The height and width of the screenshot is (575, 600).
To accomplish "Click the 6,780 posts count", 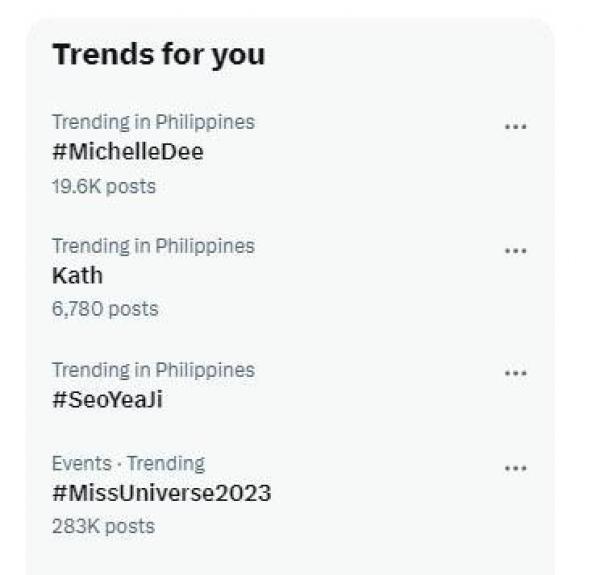I will 105,309.
